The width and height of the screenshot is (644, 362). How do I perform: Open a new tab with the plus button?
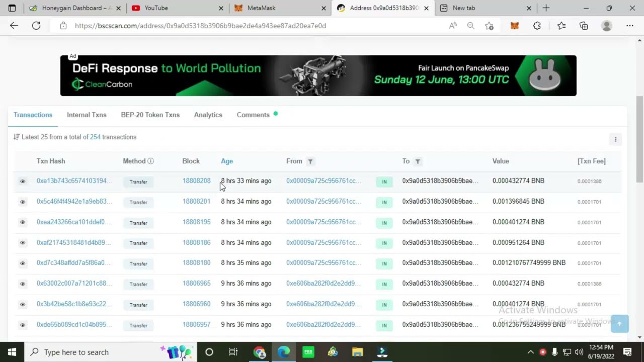click(546, 8)
